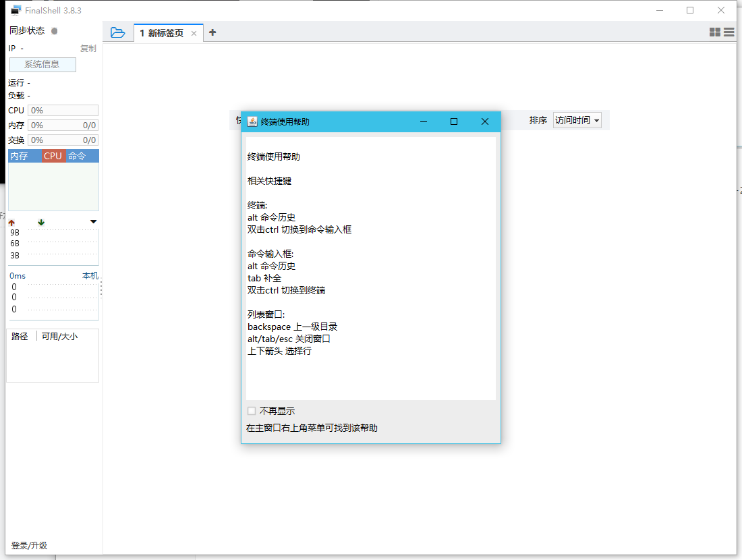The image size is (742, 560).
Task: Select the 1 新标签页 tab
Action: point(162,33)
